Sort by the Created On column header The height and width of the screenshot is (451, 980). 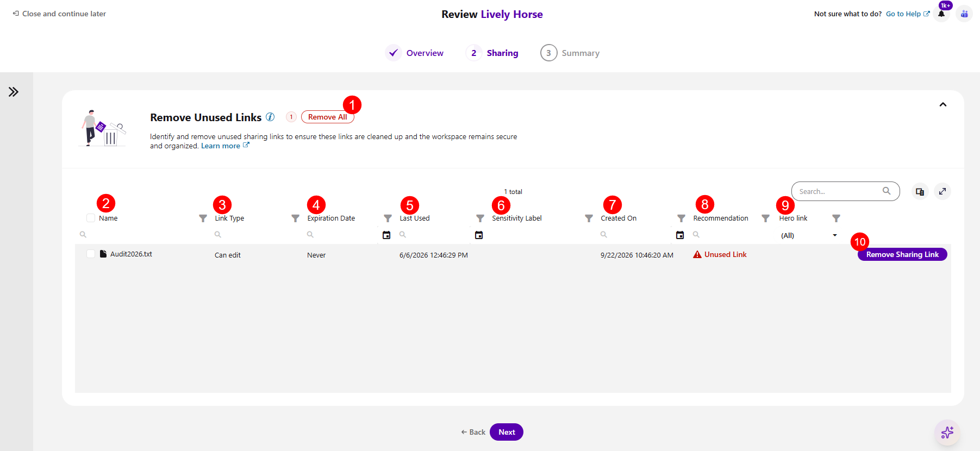619,218
